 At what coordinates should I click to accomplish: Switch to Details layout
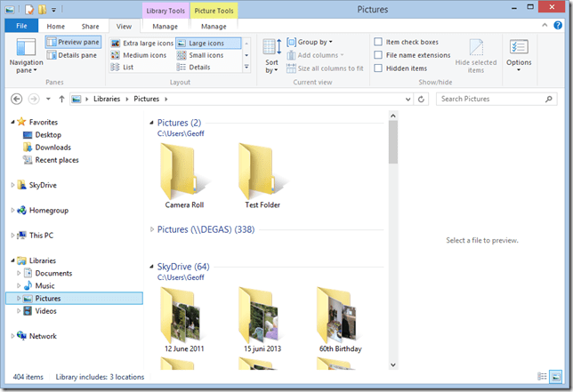point(194,68)
